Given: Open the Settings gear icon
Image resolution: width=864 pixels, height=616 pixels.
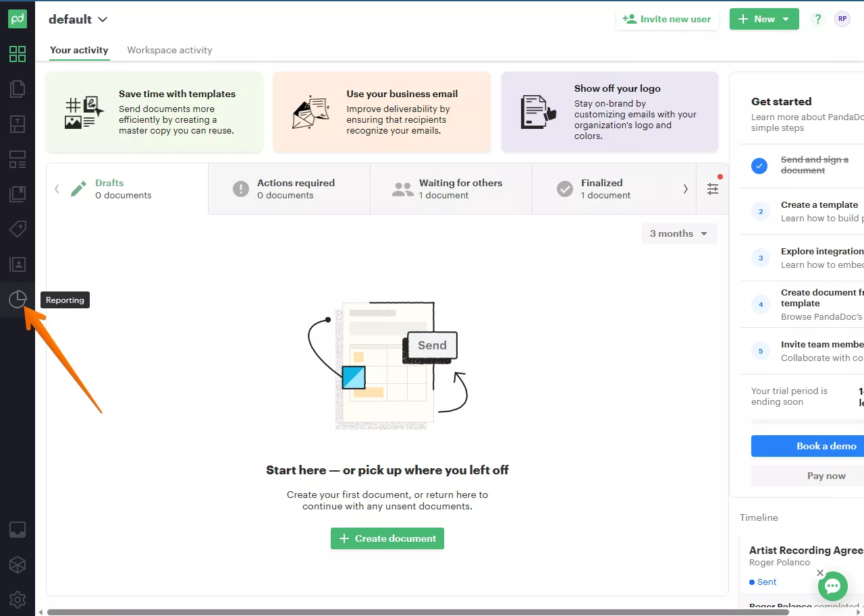Looking at the screenshot, I should (x=18, y=599).
